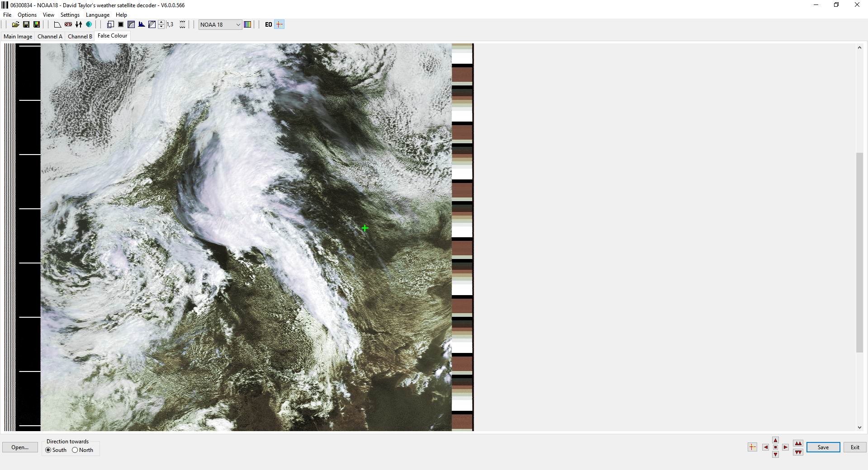Viewport: 868px width, 470px height.
Task: Toggle the crosshair icon in top toolbar
Action: point(280,24)
